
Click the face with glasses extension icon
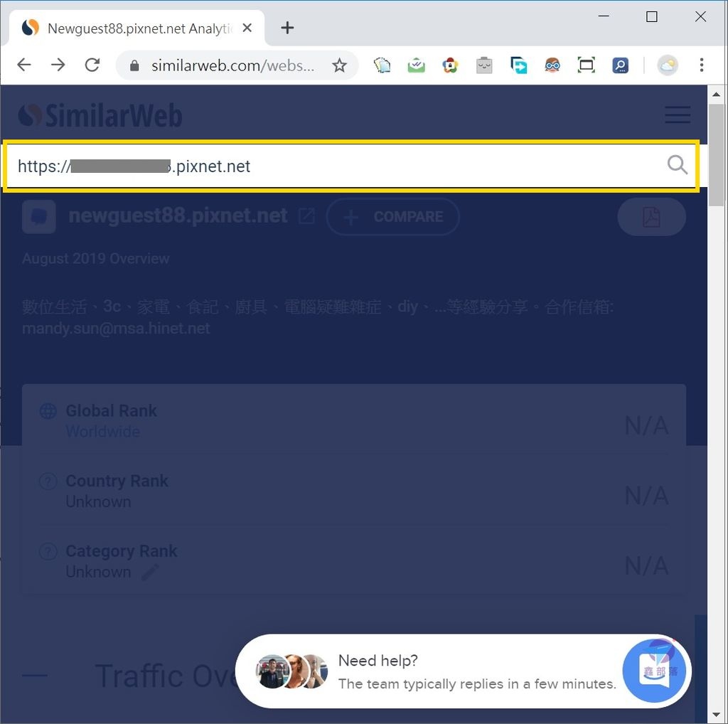coord(552,65)
